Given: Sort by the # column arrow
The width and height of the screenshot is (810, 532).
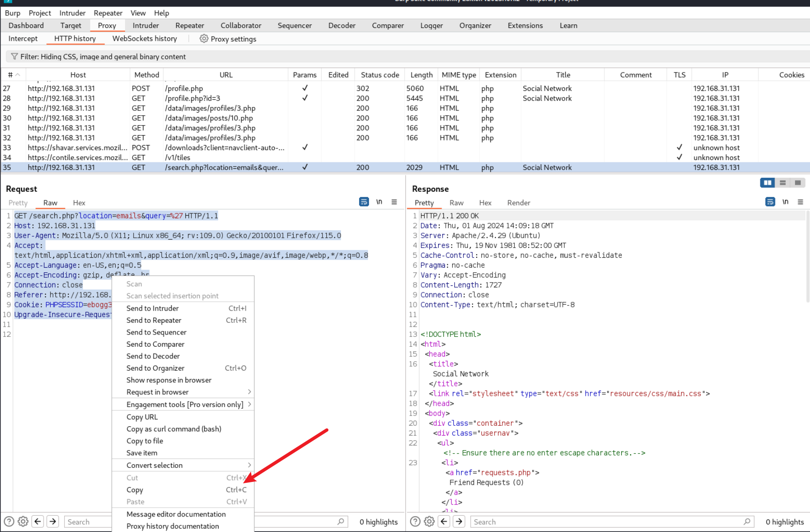Looking at the screenshot, I should [x=18, y=75].
